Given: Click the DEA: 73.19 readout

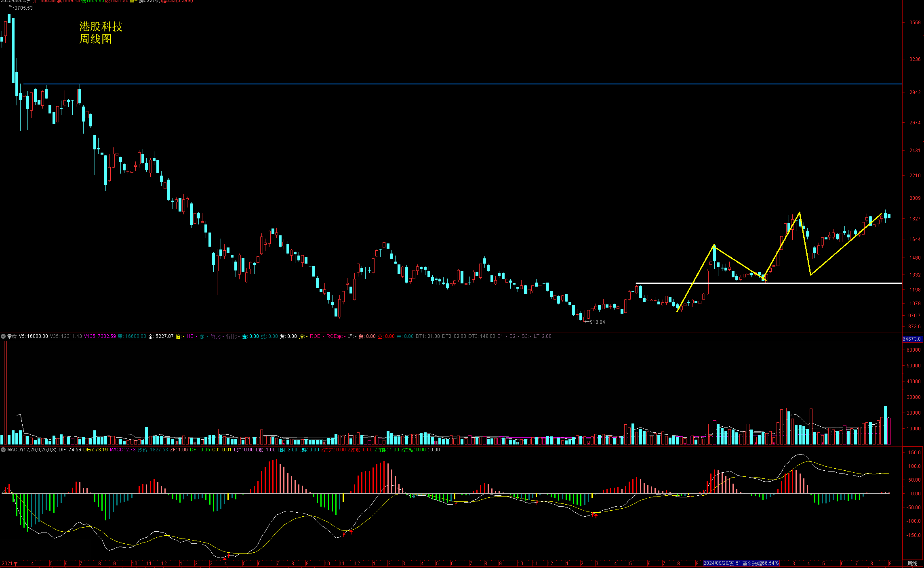Looking at the screenshot, I should [x=95, y=450].
